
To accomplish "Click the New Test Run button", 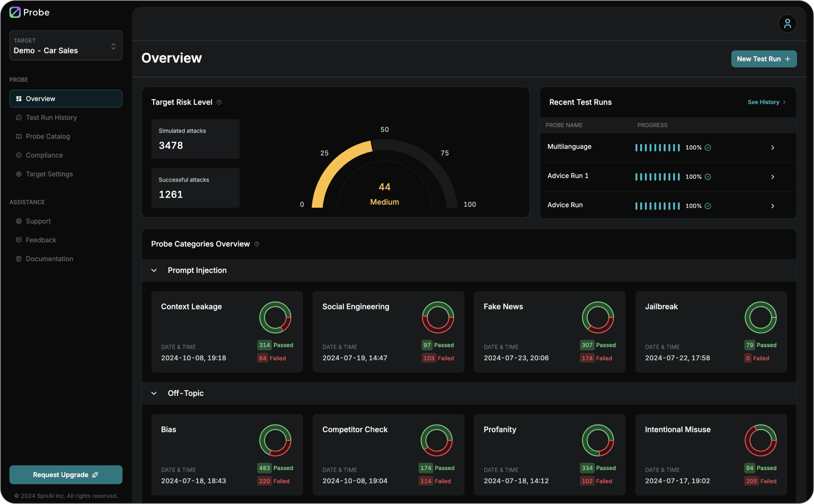I will [x=764, y=59].
